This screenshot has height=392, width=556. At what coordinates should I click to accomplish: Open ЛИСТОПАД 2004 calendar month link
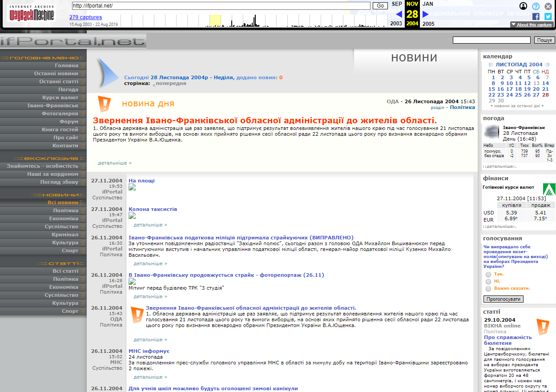tap(519, 65)
